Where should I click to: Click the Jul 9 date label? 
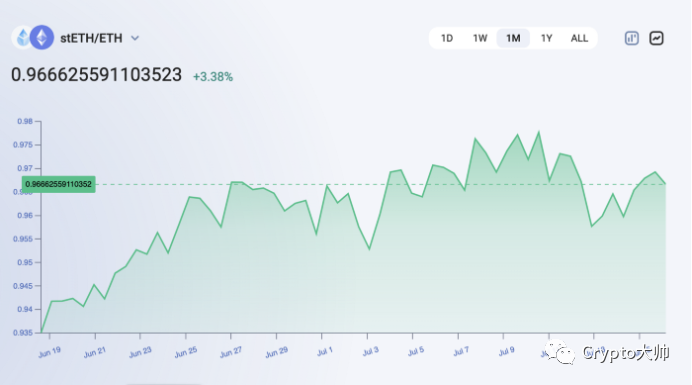coord(507,351)
